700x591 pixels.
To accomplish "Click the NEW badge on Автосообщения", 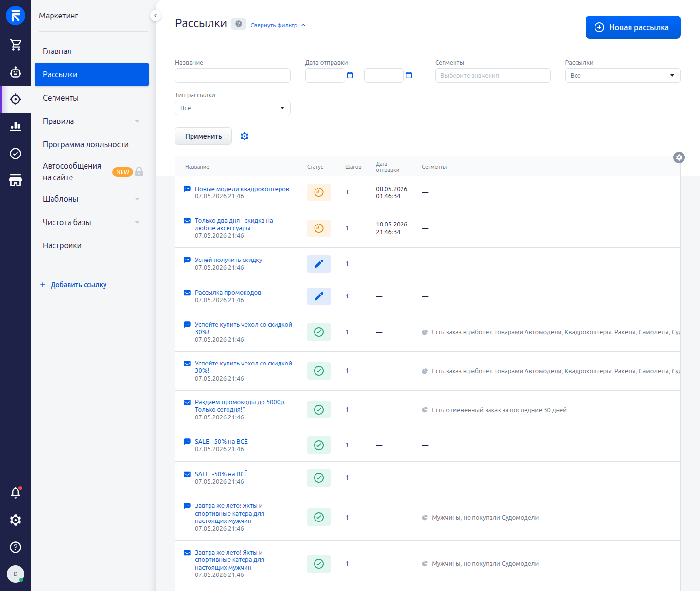I will tap(122, 172).
